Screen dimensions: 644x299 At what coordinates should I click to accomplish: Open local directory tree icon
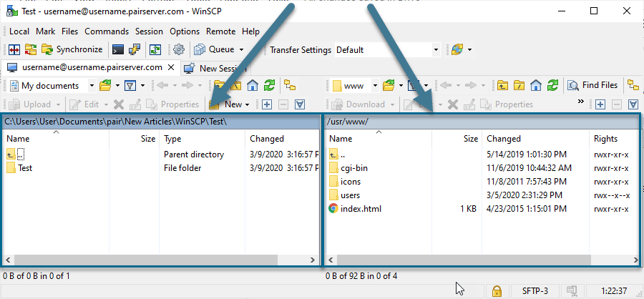(290, 86)
